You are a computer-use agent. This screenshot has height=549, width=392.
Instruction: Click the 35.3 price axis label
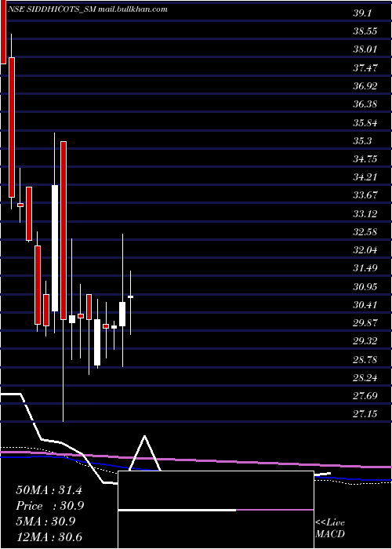(363, 140)
